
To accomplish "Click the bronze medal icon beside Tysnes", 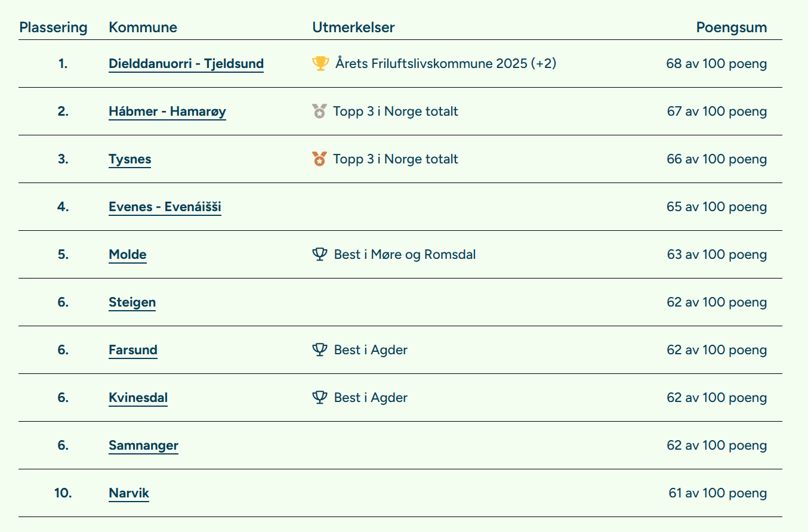I will (x=320, y=159).
